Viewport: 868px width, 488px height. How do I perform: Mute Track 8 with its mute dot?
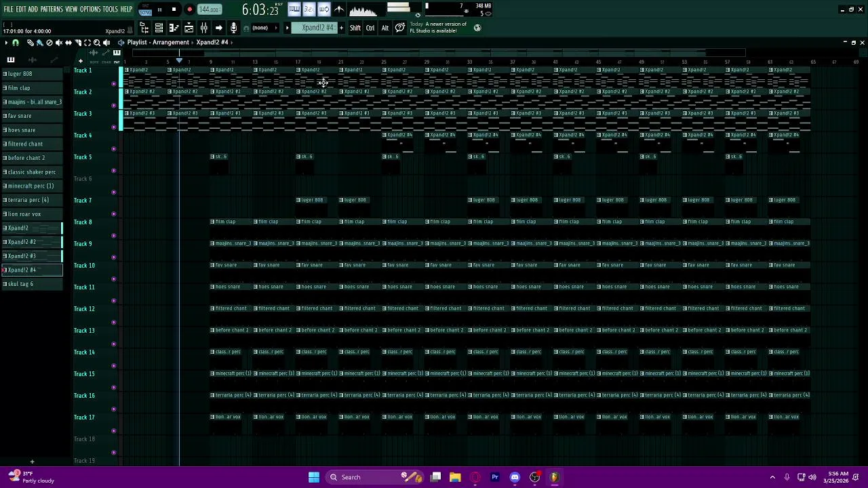(113, 236)
